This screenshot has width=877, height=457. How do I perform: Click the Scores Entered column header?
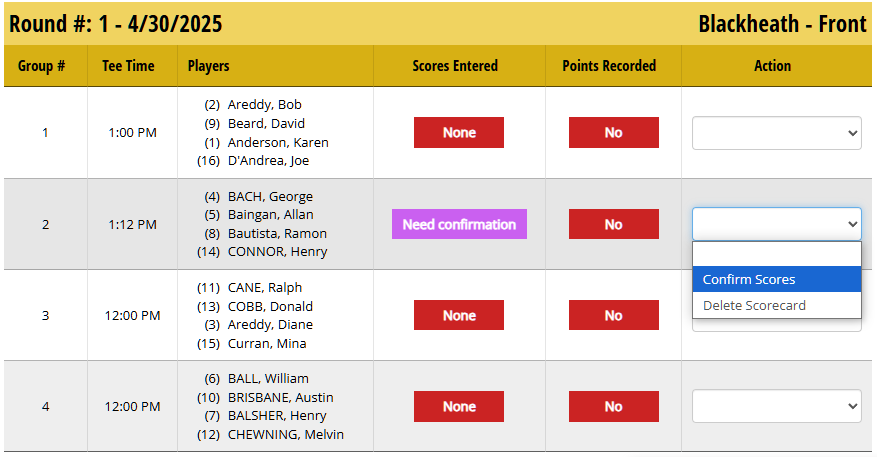tap(455, 66)
